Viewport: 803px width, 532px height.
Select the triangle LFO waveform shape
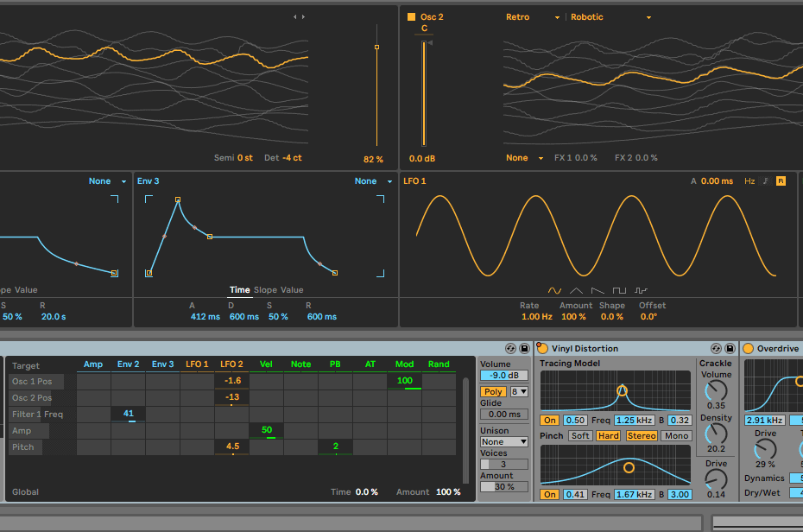[575, 290]
